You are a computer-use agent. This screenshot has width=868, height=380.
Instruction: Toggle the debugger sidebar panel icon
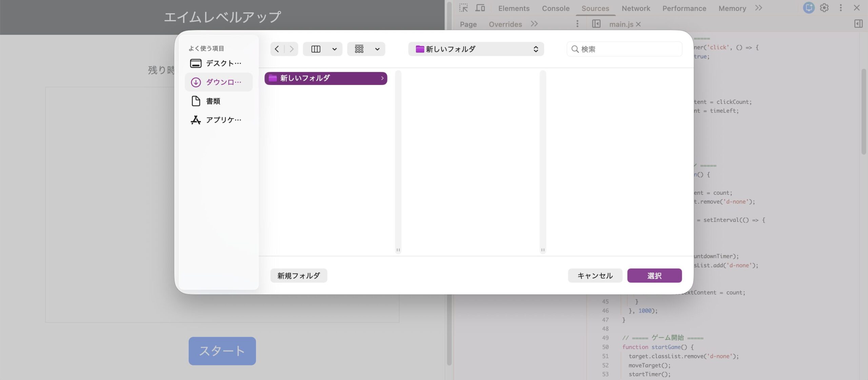[x=858, y=24]
